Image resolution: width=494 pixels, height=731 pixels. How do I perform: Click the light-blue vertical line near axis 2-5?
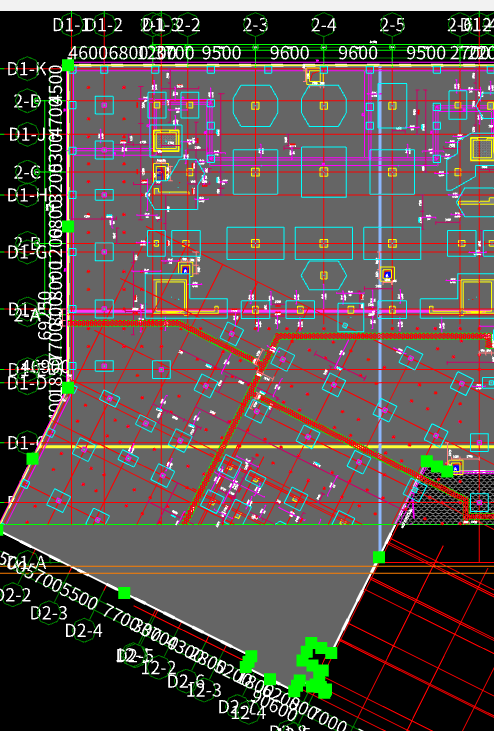[380, 308]
